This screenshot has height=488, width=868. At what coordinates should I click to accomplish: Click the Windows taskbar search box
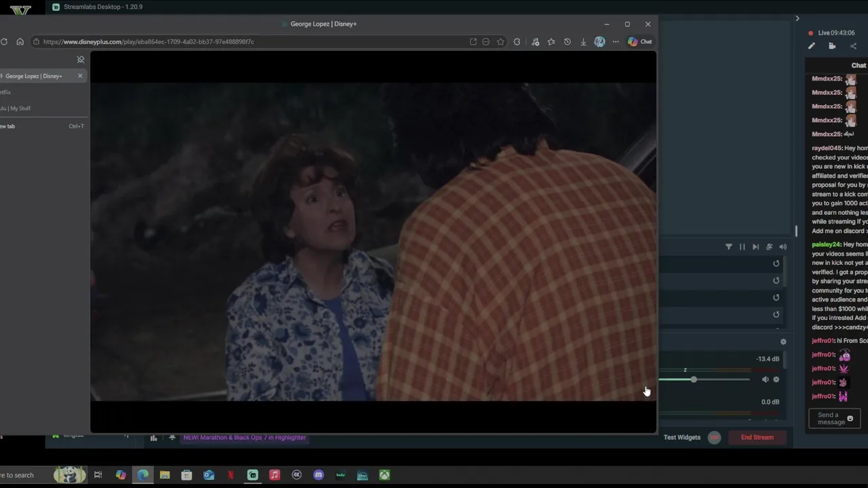coord(24,475)
